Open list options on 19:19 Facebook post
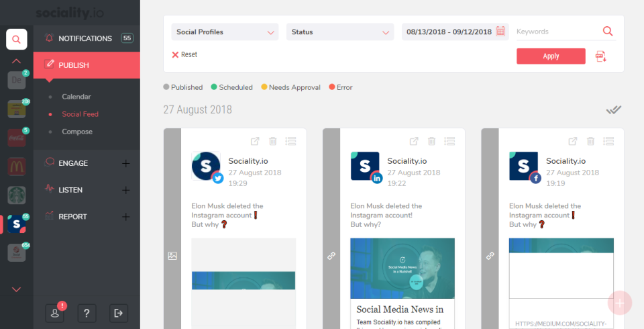 (x=608, y=141)
